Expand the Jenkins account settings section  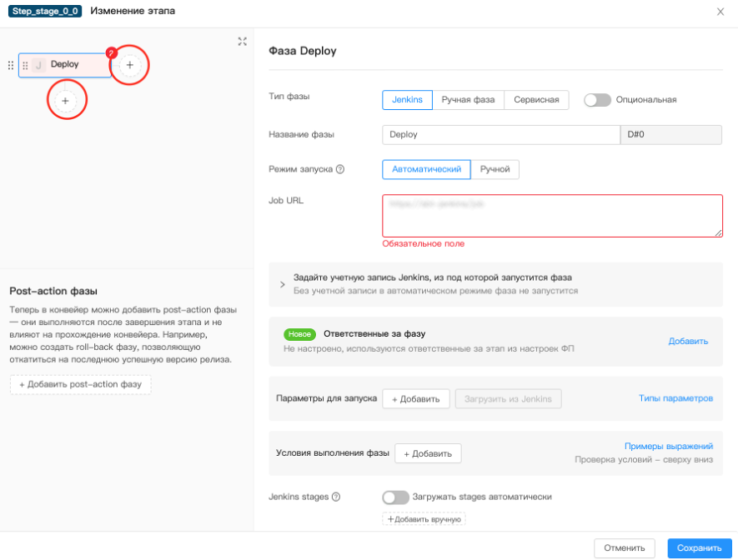(282, 284)
